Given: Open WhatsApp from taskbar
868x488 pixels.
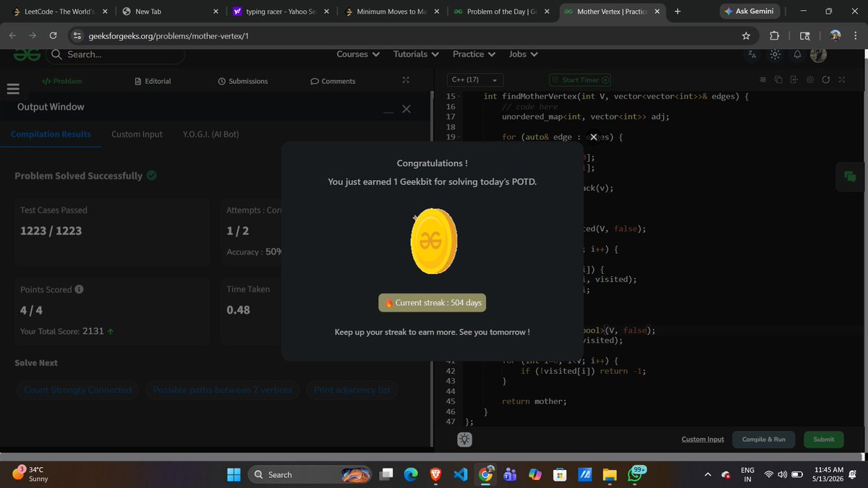Looking at the screenshot, I should [x=634, y=474].
